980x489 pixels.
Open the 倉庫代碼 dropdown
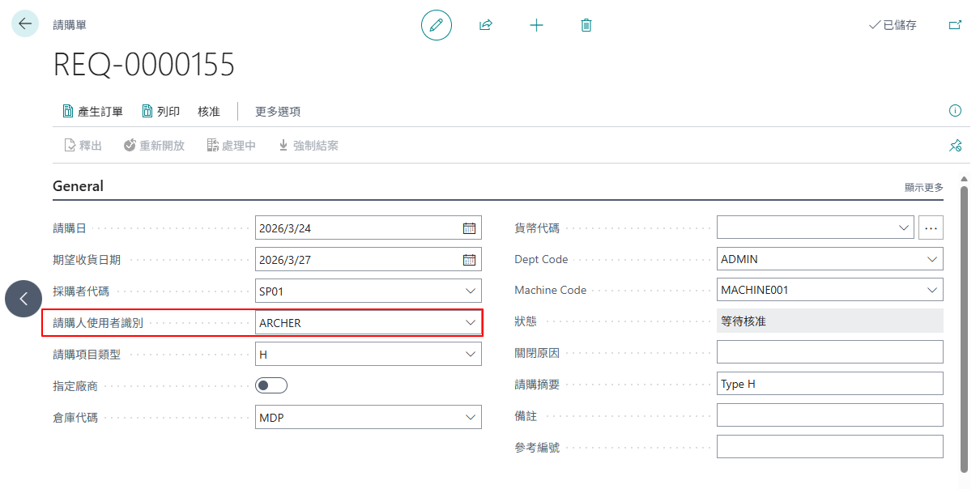point(471,417)
